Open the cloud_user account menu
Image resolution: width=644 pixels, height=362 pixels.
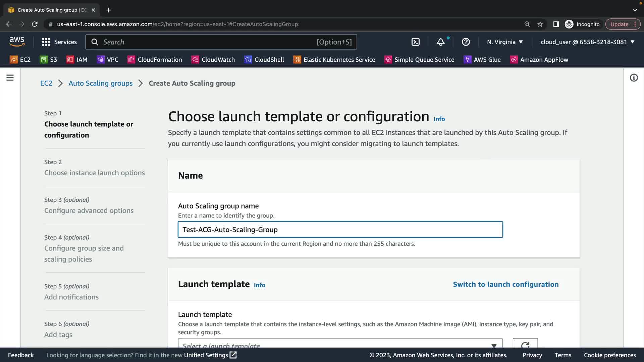[587, 42]
